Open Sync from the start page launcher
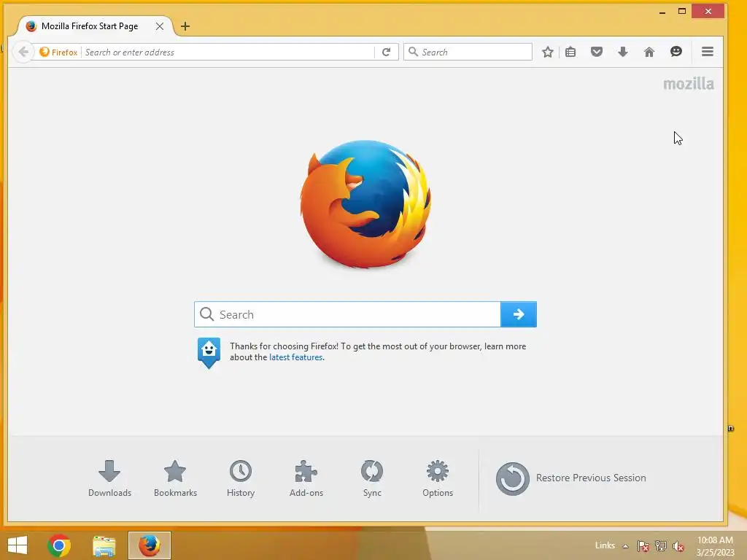This screenshot has width=747, height=560. tap(372, 478)
